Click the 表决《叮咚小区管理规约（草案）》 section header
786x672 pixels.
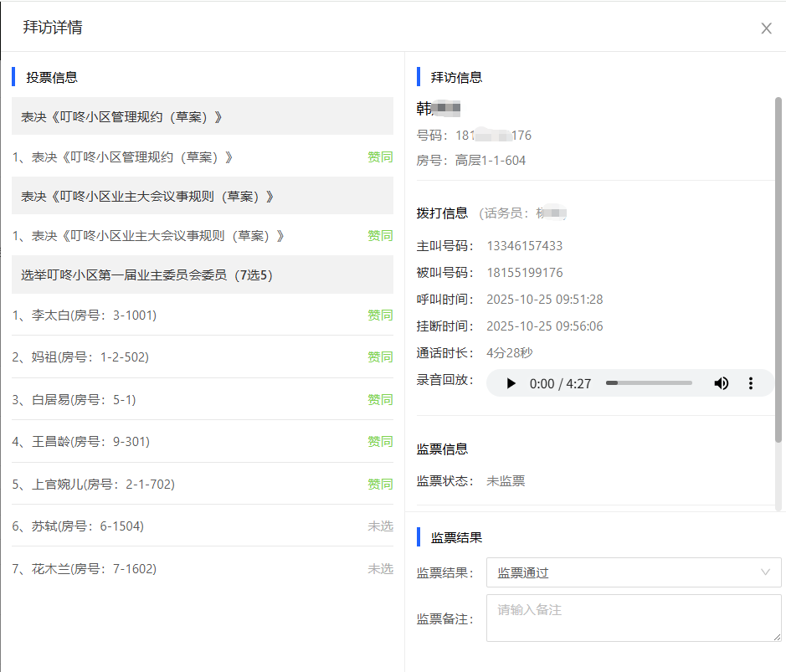coord(202,116)
